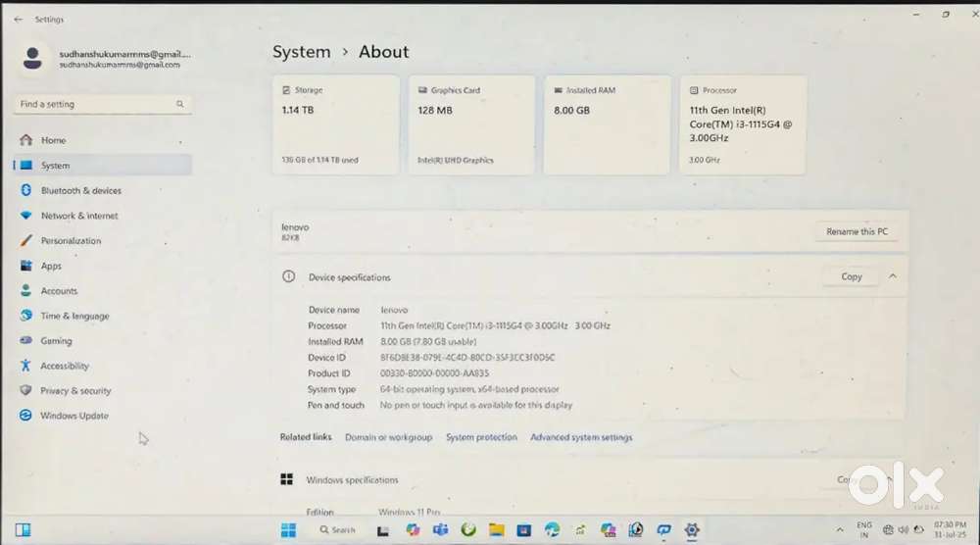
Task: Expand the Windows specifications section header
Action: (353, 480)
